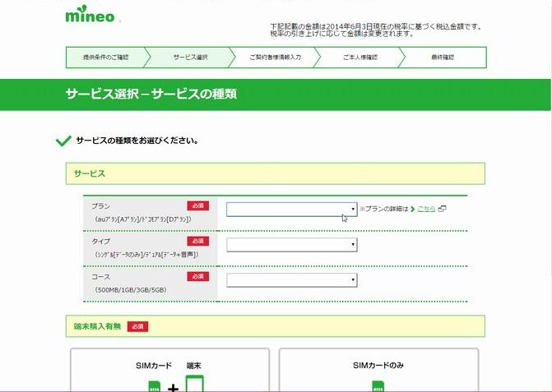Screen dimensions: 552x392
Task: Select the ご本人様確認 step
Action: [x=360, y=58]
